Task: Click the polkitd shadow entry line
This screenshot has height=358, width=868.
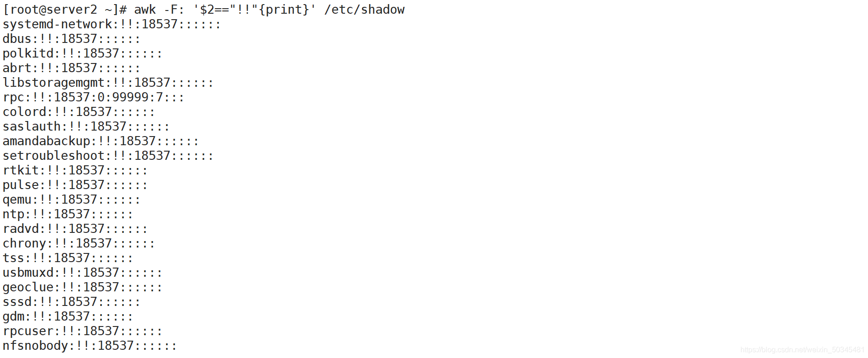Action: point(82,53)
